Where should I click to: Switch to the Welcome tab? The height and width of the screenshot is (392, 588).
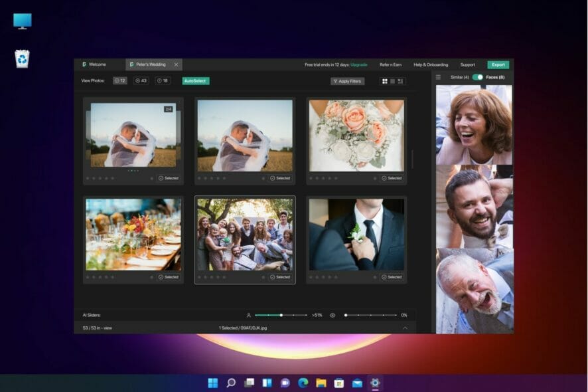(97, 64)
